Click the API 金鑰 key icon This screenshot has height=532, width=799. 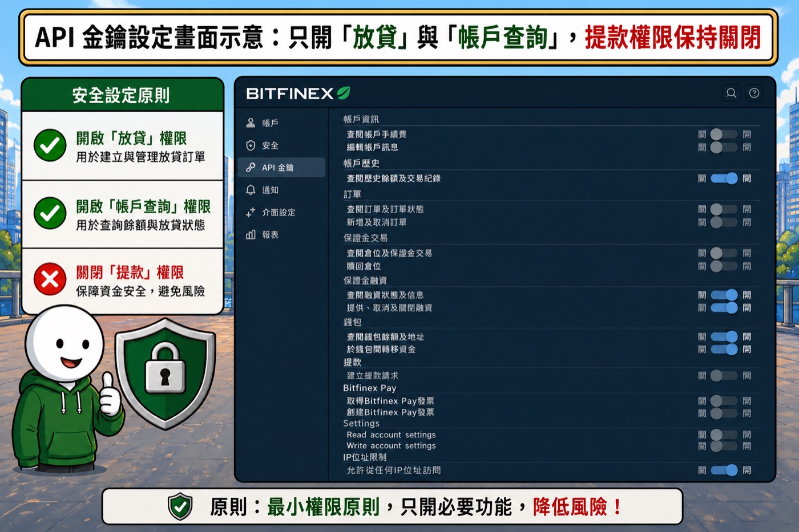tap(251, 168)
